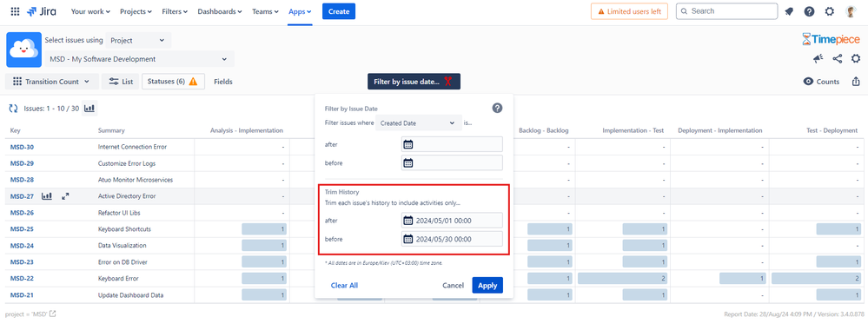Screen dimensions: 868x324
Task: Click the Limited users left button
Action: [629, 11]
